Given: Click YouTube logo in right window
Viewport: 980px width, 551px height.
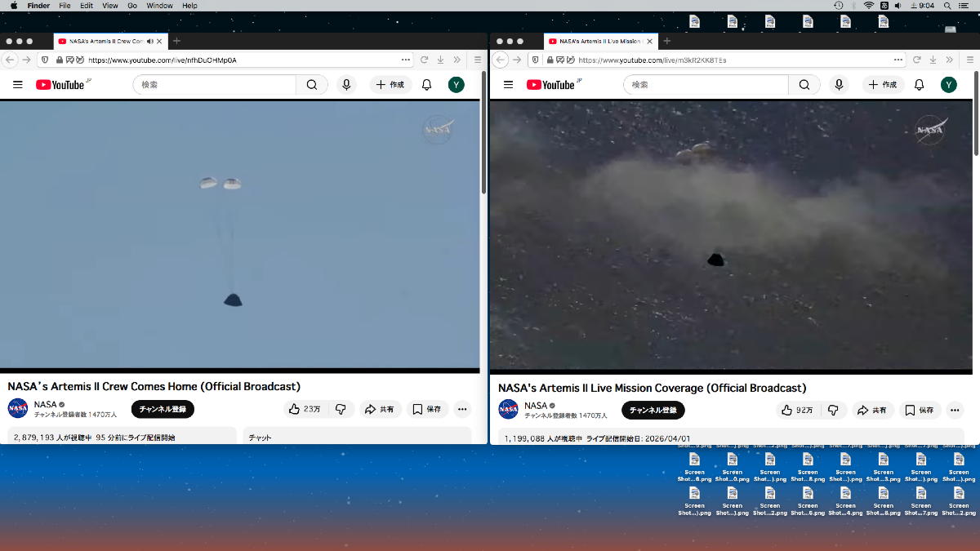Looking at the screenshot, I should pos(552,84).
